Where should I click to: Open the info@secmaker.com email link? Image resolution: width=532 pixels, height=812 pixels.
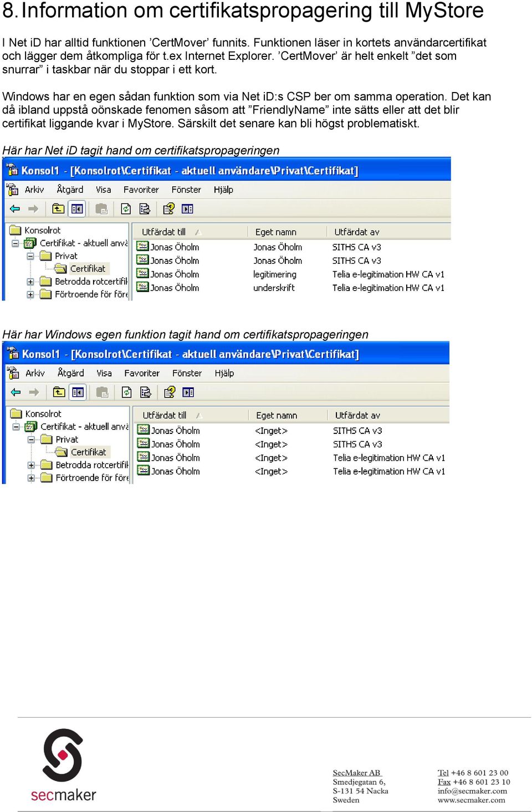coord(472,791)
